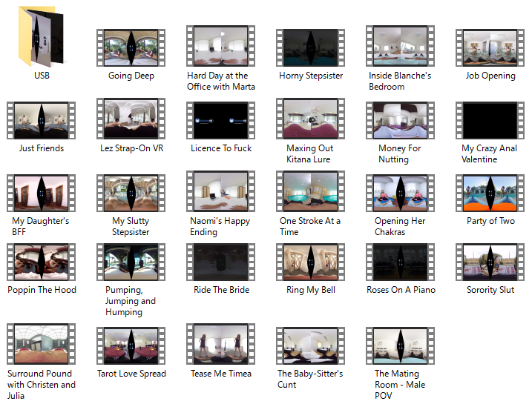Choose the Party of Two video
The image size is (532, 407).
coord(490,191)
